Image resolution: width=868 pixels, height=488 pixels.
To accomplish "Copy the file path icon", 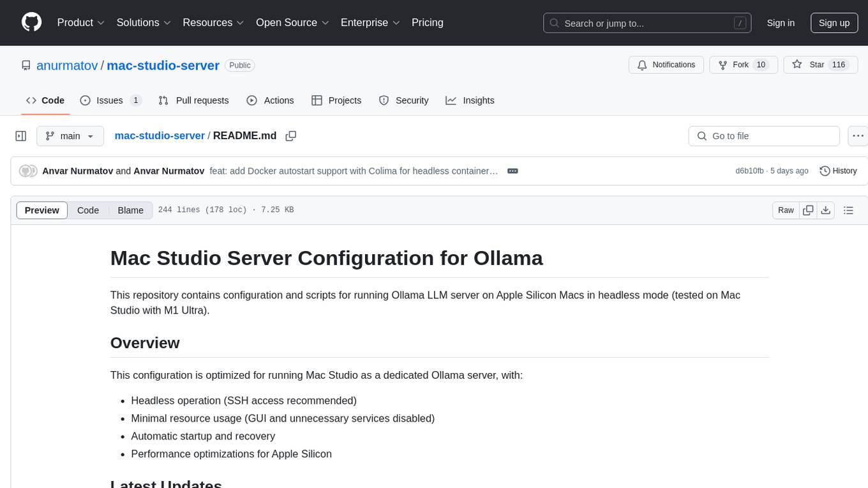I will coord(291,136).
